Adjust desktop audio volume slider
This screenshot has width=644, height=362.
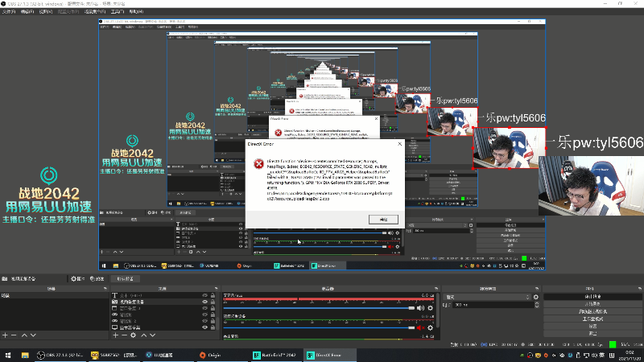[x=319, y=308]
